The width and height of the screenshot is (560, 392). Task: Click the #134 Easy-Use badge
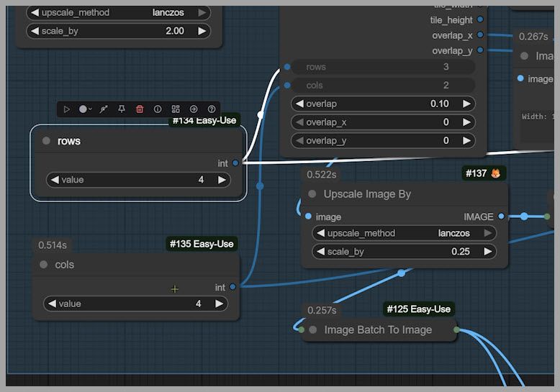(x=204, y=121)
